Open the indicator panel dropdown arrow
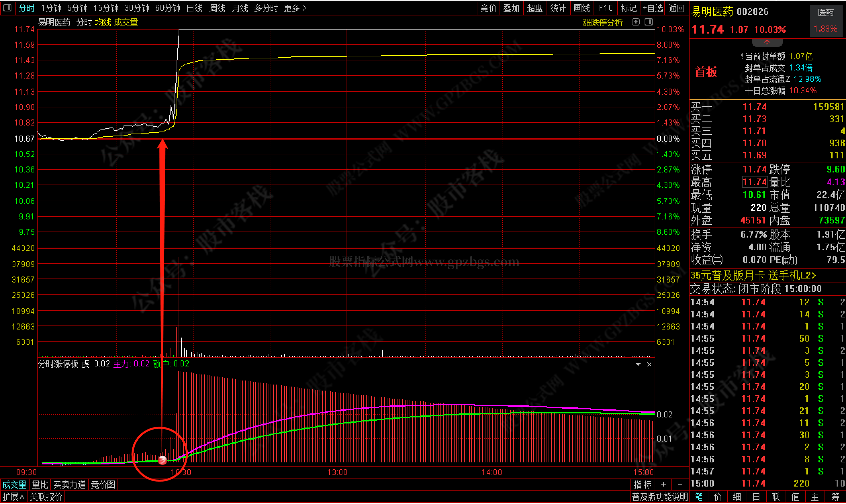The height and width of the screenshot is (504, 846). click(x=638, y=364)
